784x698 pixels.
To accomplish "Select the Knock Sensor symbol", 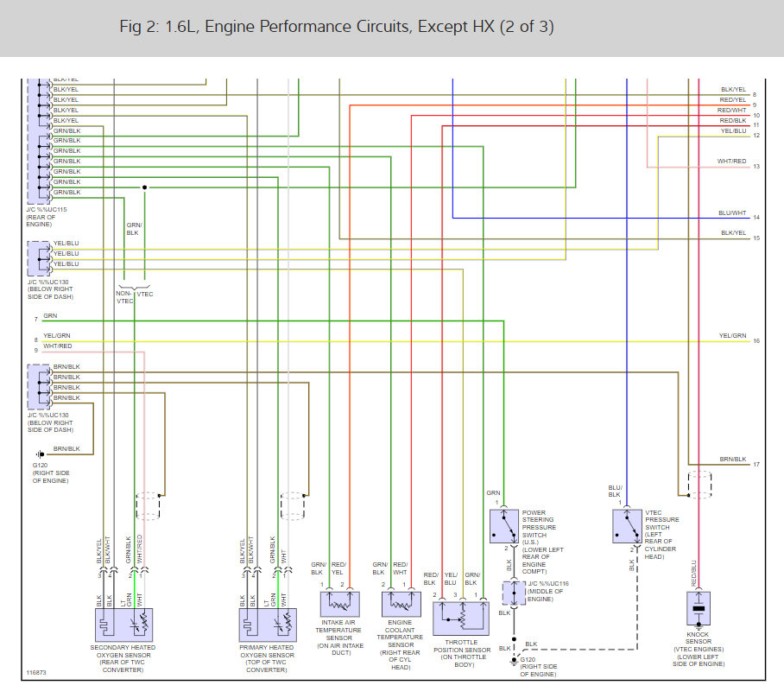I will (698, 608).
